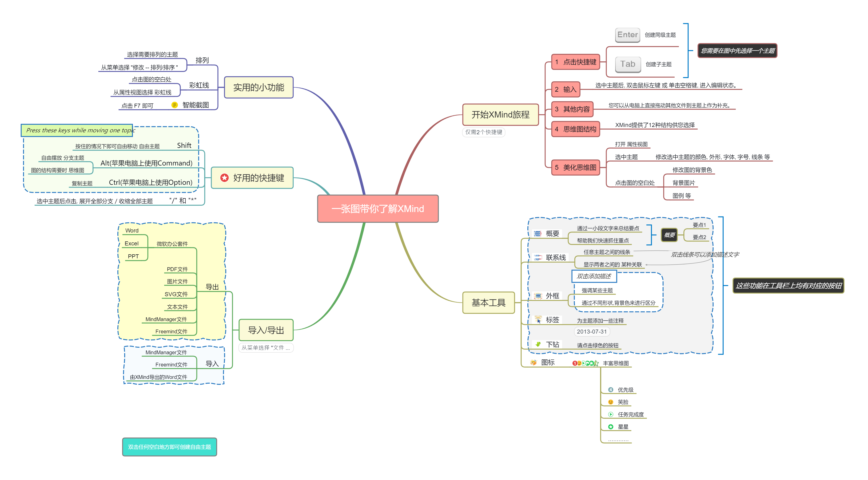
Task: Click the summary icon next to 概要
Action: click(538, 234)
